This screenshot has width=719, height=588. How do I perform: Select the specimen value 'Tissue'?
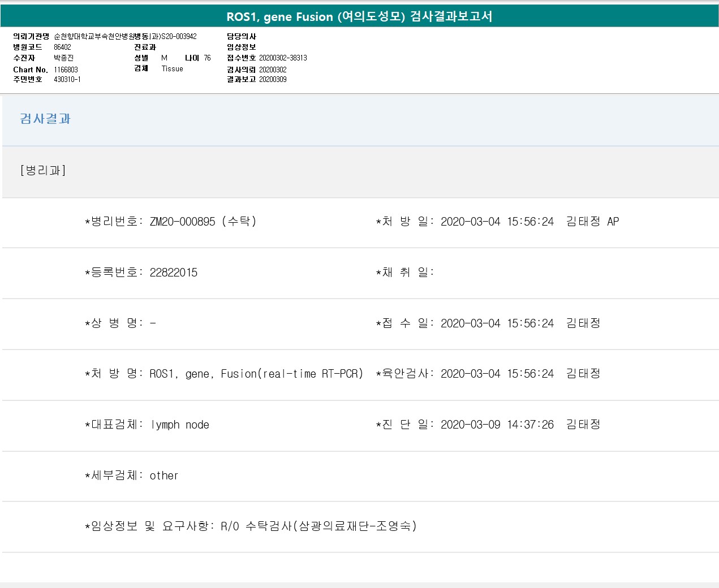(172, 69)
